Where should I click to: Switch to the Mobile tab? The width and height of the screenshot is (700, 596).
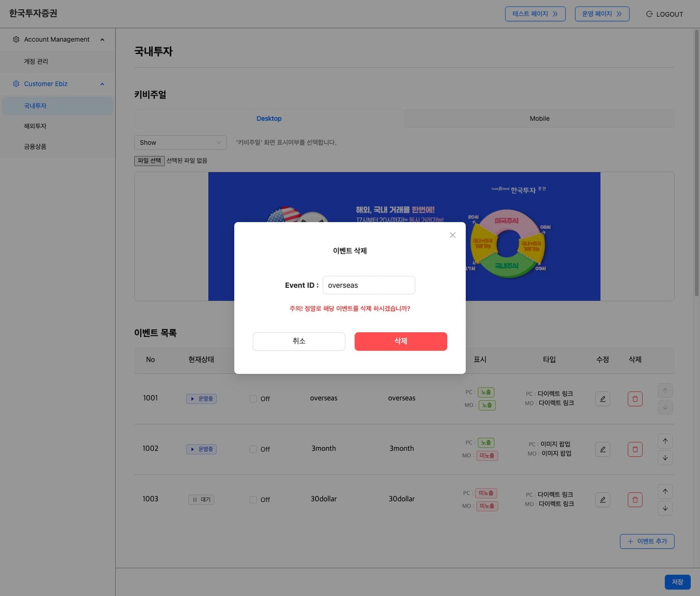point(539,118)
